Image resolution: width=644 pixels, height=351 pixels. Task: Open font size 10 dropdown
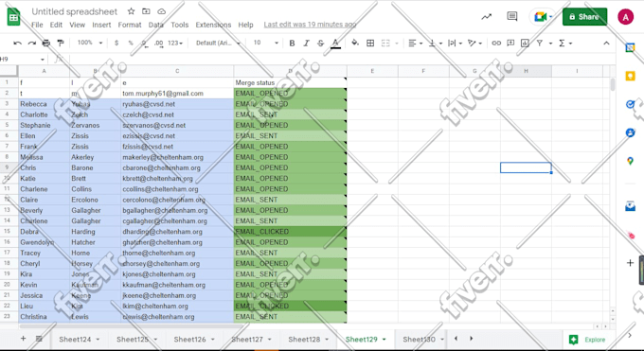(265, 43)
